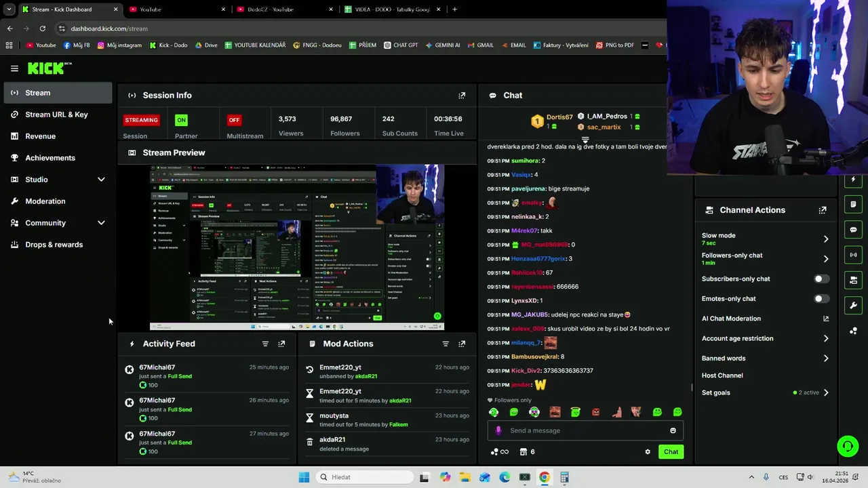Open YOUTUBE KALENDÁŘ bookmark

[x=255, y=45]
